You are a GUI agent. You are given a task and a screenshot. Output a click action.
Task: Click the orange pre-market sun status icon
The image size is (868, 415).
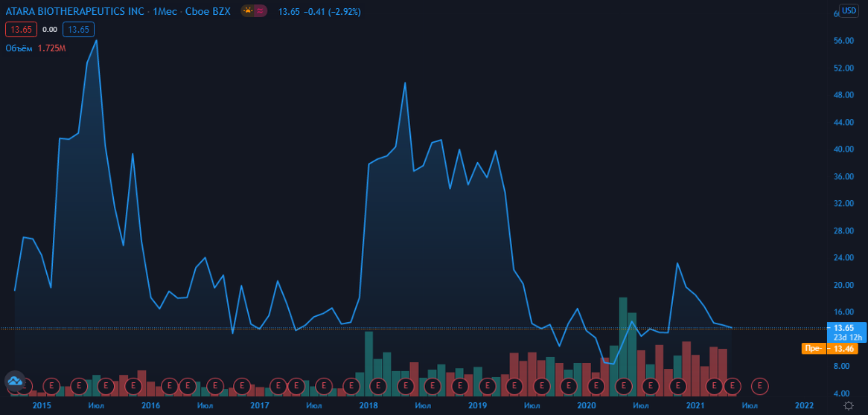click(247, 11)
